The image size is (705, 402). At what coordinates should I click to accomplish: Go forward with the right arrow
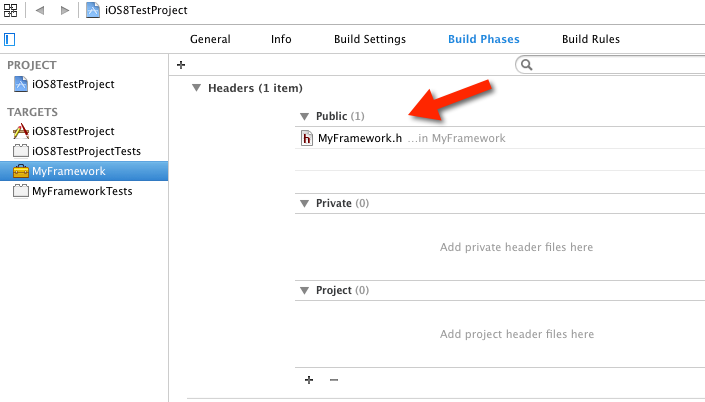pyautogui.click(x=65, y=10)
